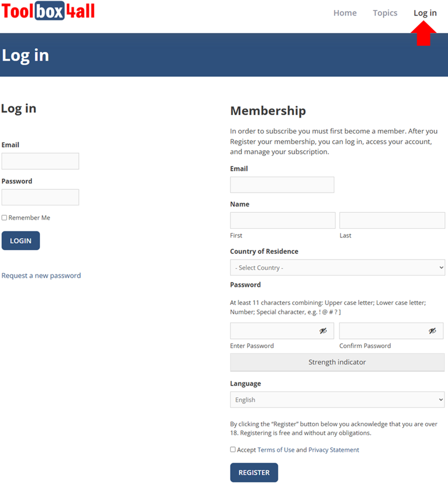Accept the Terms of Use checkbox

point(233,449)
